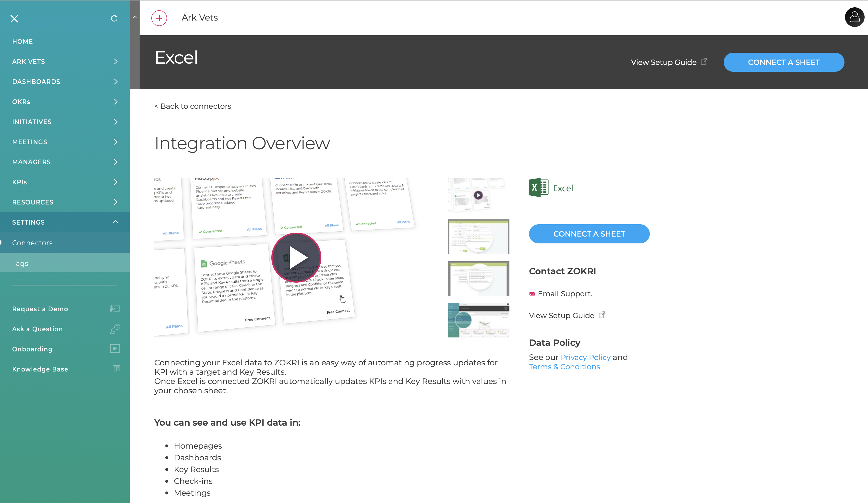Expand the MEETINGS menu chevron

coord(116,142)
